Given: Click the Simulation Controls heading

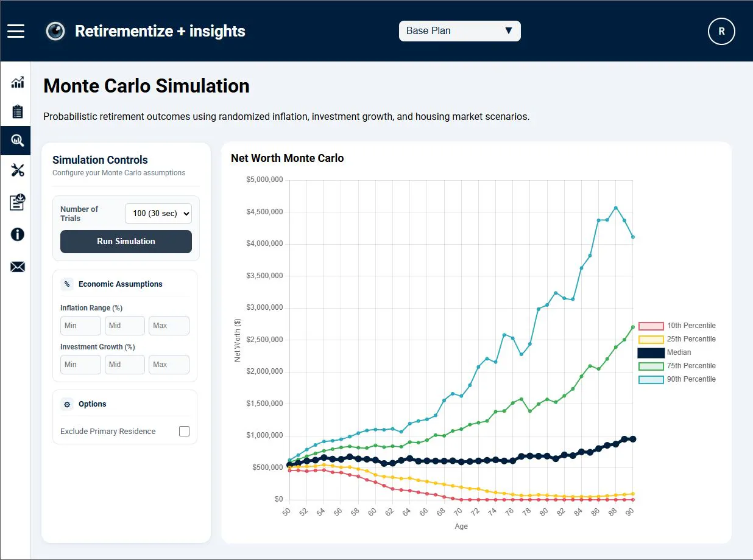Looking at the screenshot, I should click(x=100, y=160).
